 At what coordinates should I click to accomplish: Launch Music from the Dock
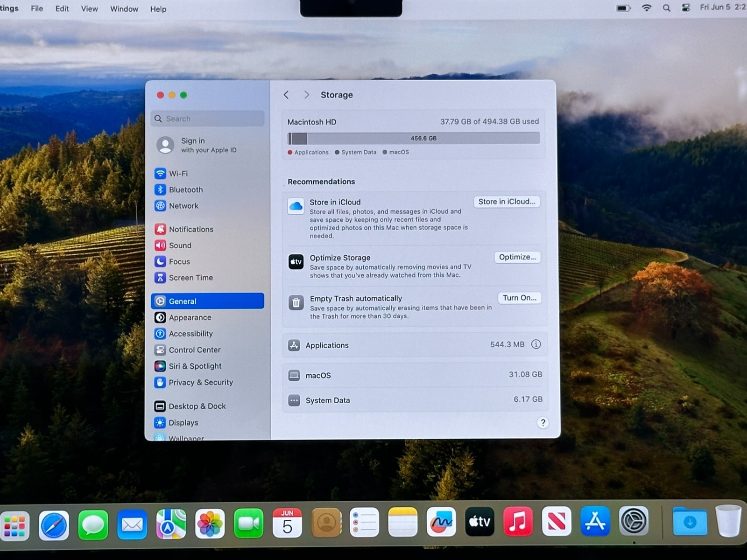518,521
